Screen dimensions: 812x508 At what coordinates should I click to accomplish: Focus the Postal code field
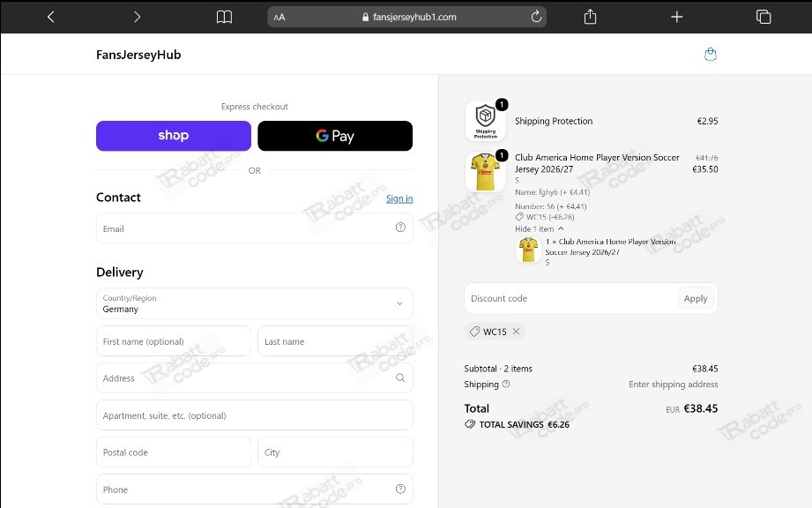tap(174, 452)
